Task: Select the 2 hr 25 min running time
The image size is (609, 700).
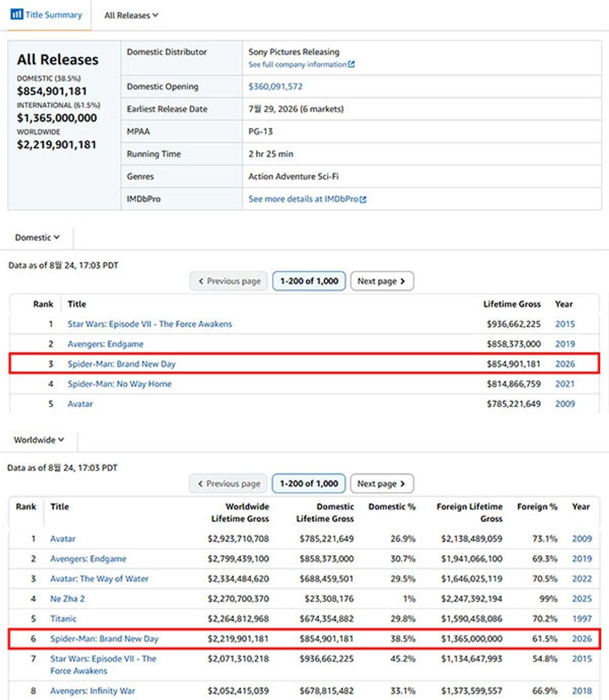Action: [x=271, y=154]
